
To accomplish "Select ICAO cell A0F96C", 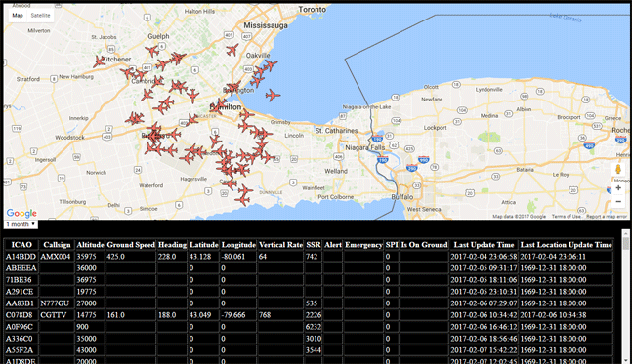I will [21, 327].
